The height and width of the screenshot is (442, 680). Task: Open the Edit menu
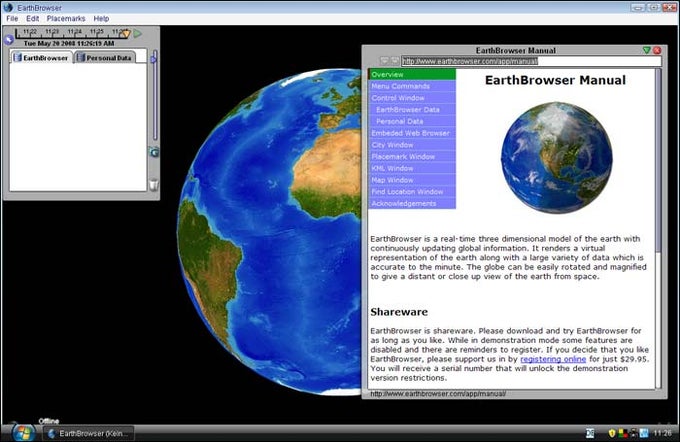(33, 19)
